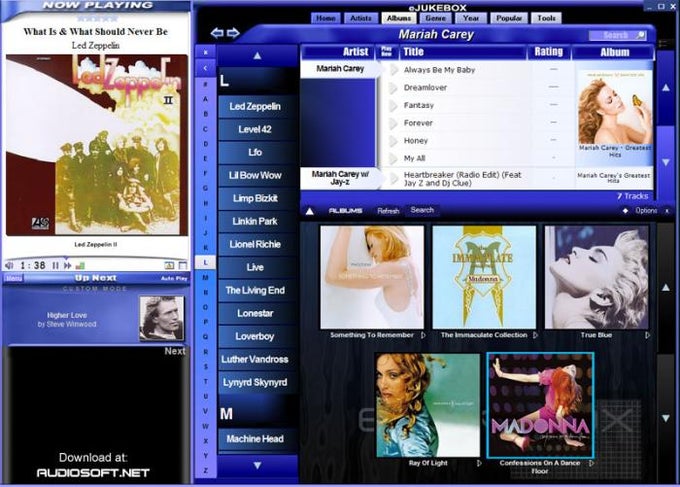This screenshot has height=487, width=680.
Task: Open the Menu in Up Next header
Action: point(13,278)
